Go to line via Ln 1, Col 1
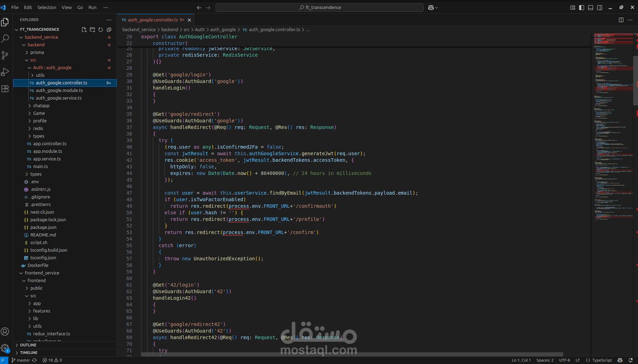The height and width of the screenshot is (364, 638). click(x=521, y=360)
